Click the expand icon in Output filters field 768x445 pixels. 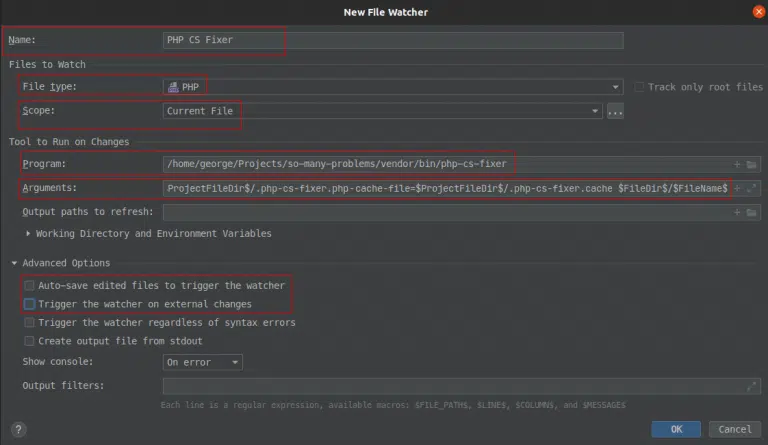751,386
